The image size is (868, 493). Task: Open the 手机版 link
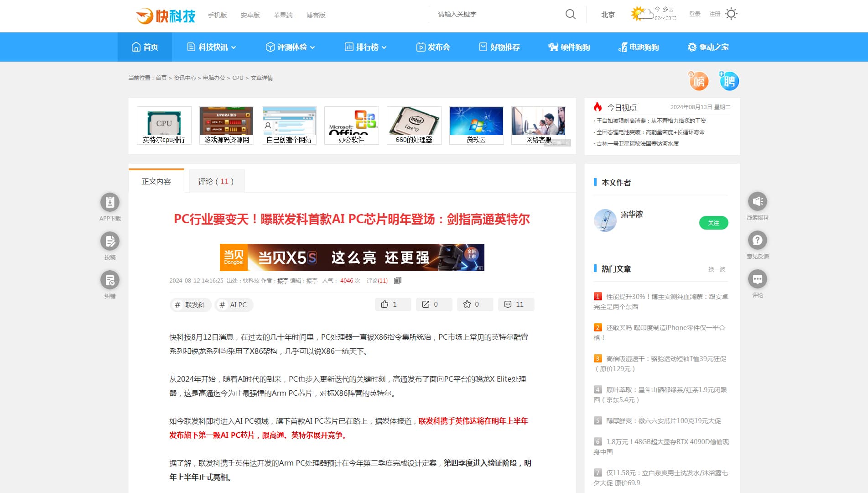click(218, 15)
